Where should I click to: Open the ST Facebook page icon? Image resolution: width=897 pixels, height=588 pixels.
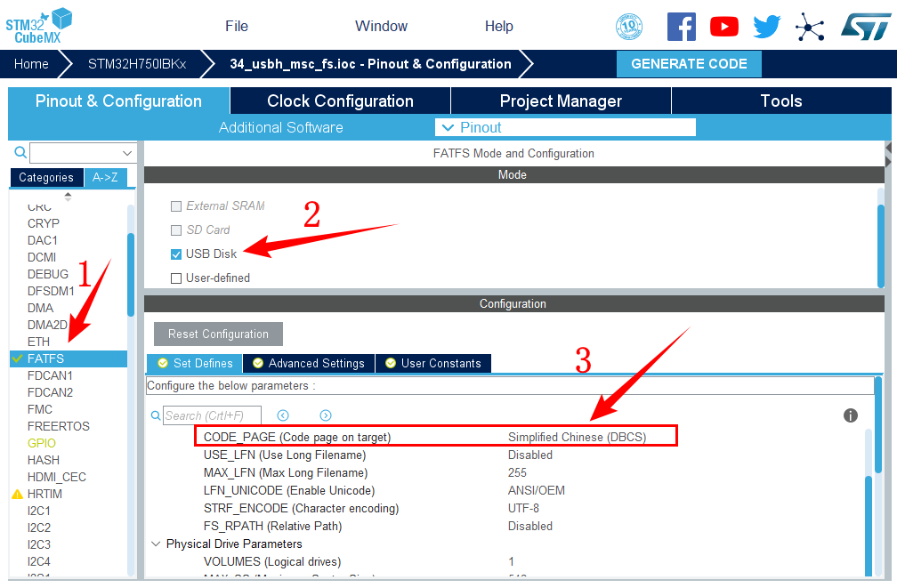coord(681,27)
